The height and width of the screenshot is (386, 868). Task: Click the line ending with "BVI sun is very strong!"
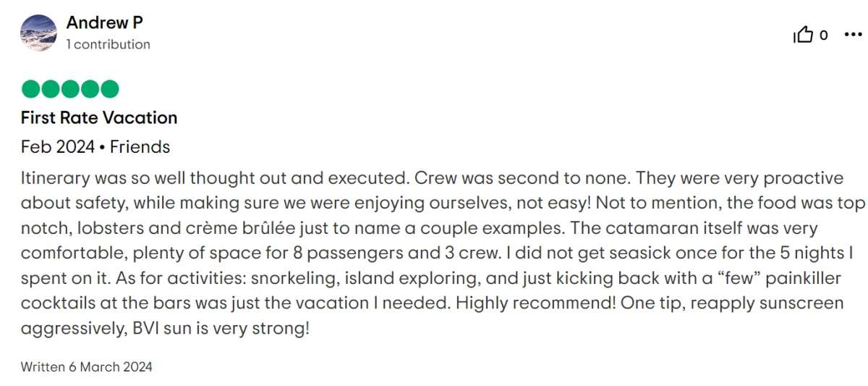[166, 329]
